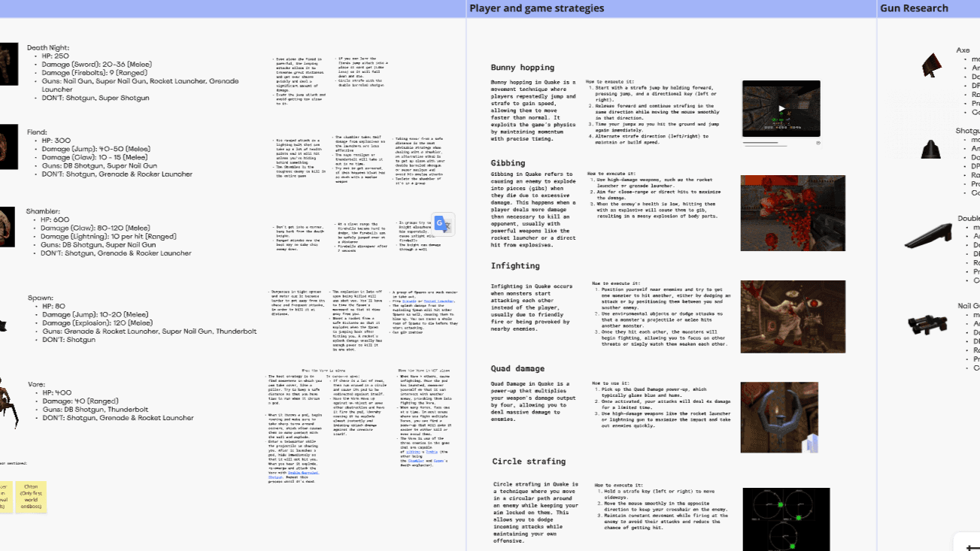Select the Fiend monster image

[x=8, y=147]
